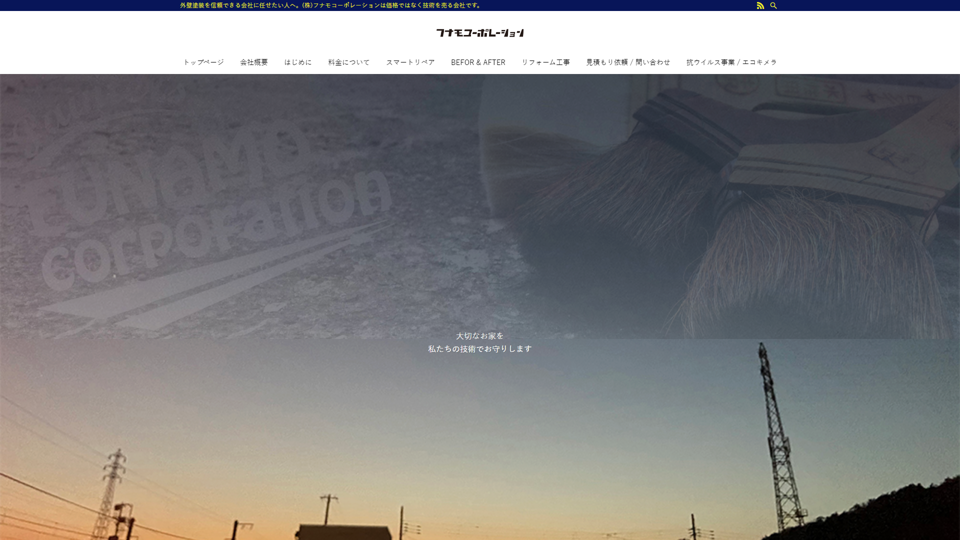Click the フナモコーポレーション header logo
This screenshot has height=540, width=960.
point(480,33)
